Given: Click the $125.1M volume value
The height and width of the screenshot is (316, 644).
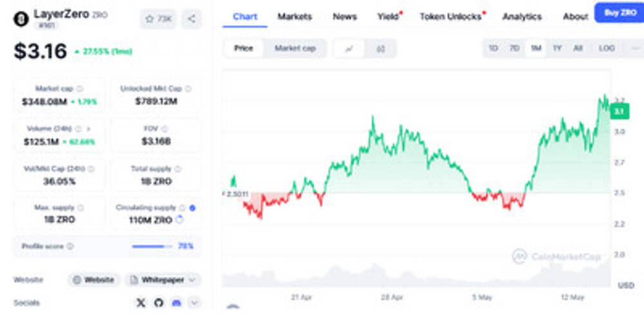Looking at the screenshot, I should 41,141.
